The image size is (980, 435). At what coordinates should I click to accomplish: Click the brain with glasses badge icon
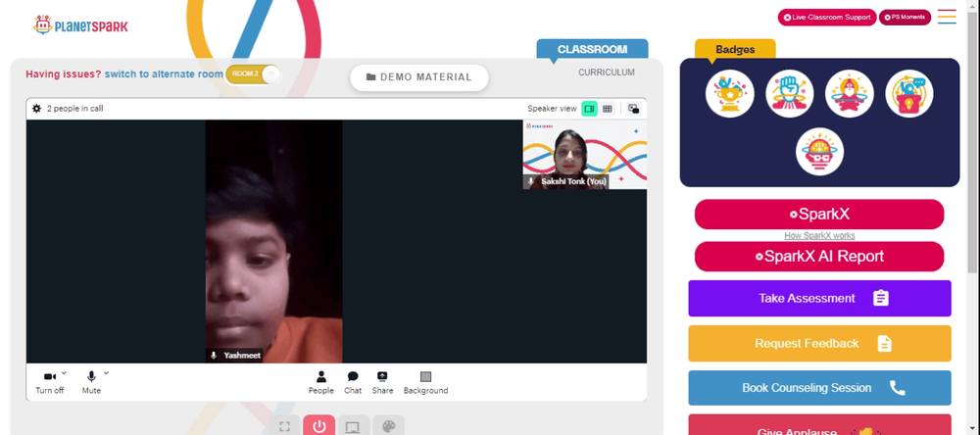819,152
